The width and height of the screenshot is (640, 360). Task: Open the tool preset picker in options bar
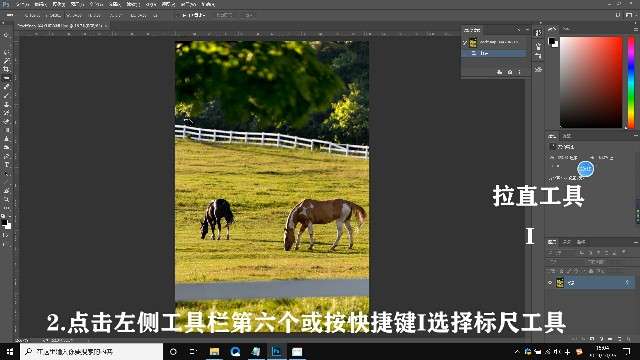click(10, 16)
